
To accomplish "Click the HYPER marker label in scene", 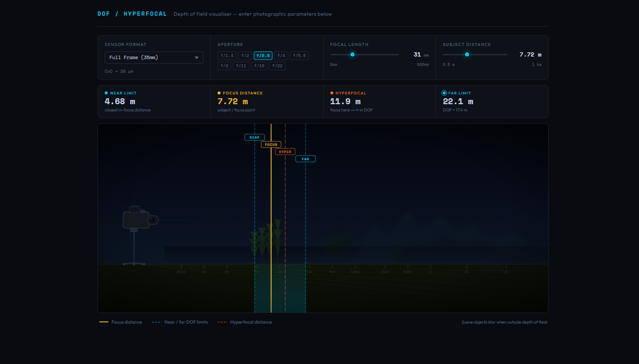I will (285, 152).
